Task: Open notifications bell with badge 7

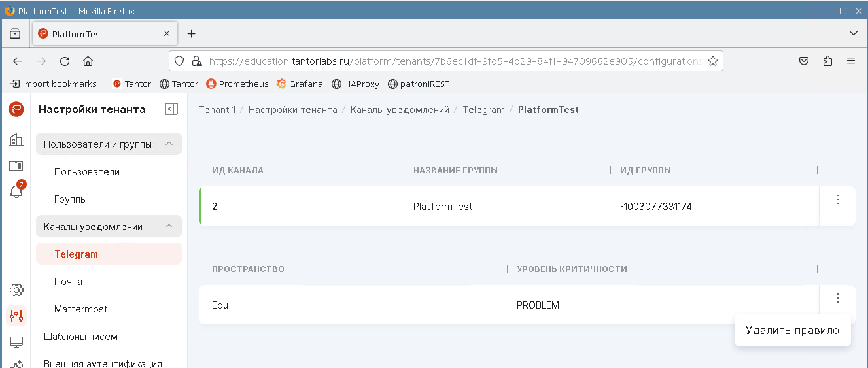Action: (16, 192)
